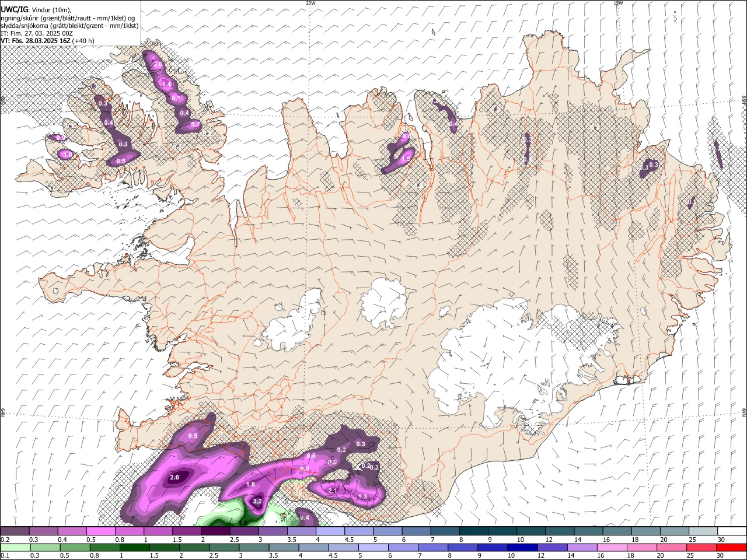747x560 pixels.
Task: Click the round white Hofsjökull glacier area
Action: (x=383, y=303)
